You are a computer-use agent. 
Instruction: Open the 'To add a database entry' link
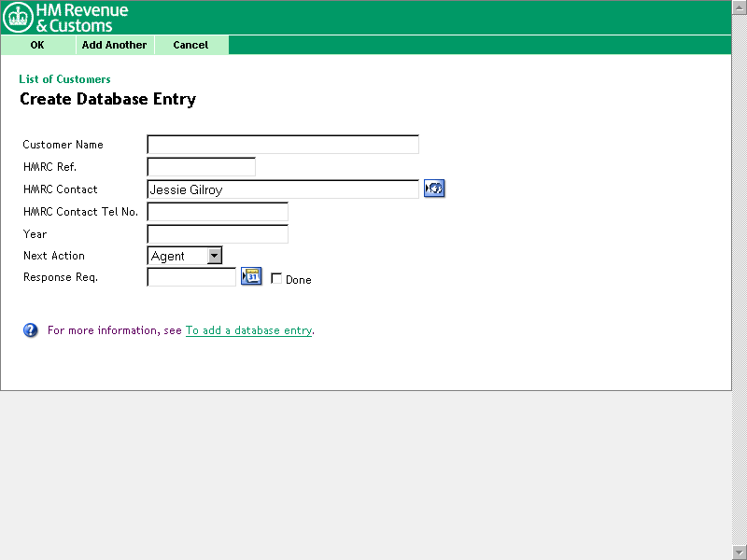[x=248, y=330]
